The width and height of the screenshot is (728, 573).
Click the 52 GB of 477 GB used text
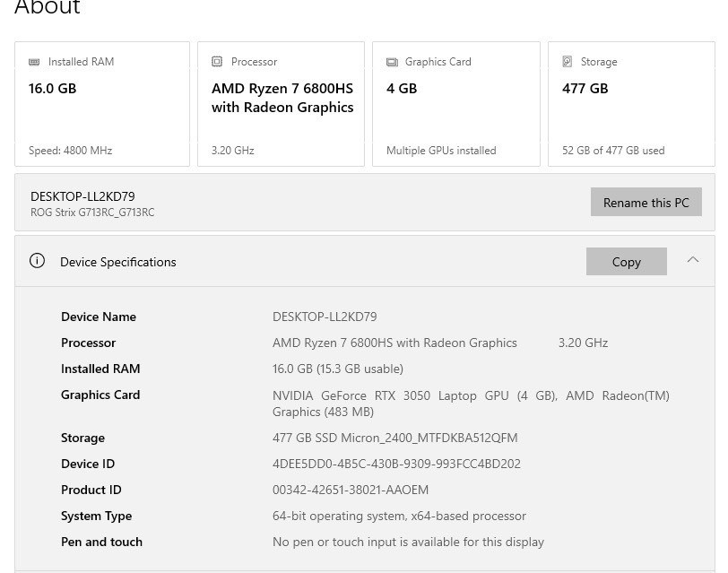point(613,151)
